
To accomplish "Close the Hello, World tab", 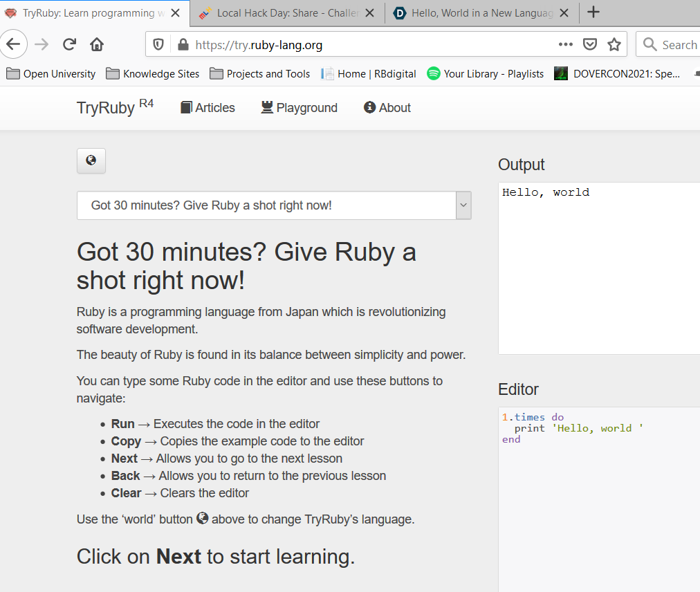I will (564, 13).
